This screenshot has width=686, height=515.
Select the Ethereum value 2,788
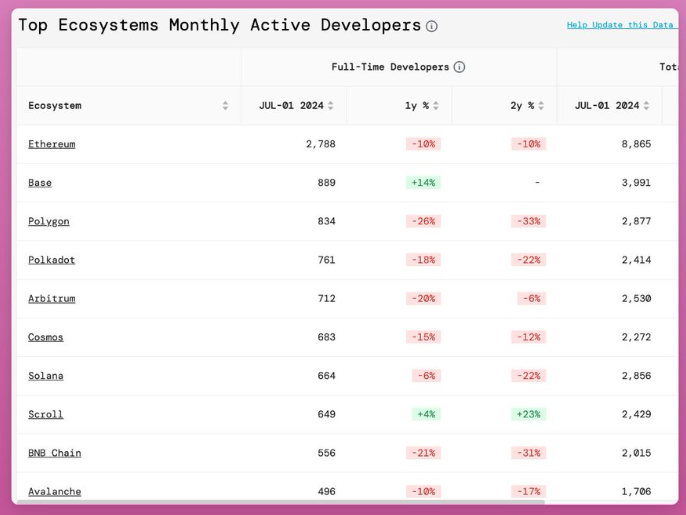321,144
